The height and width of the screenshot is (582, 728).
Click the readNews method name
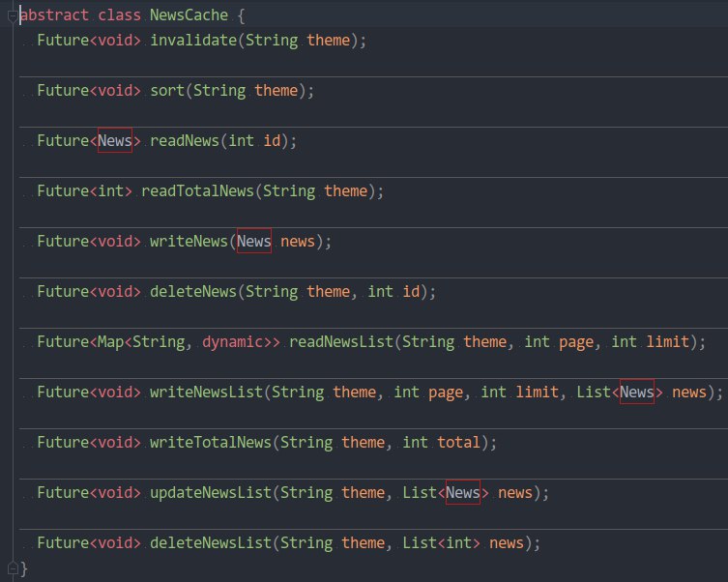point(185,140)
